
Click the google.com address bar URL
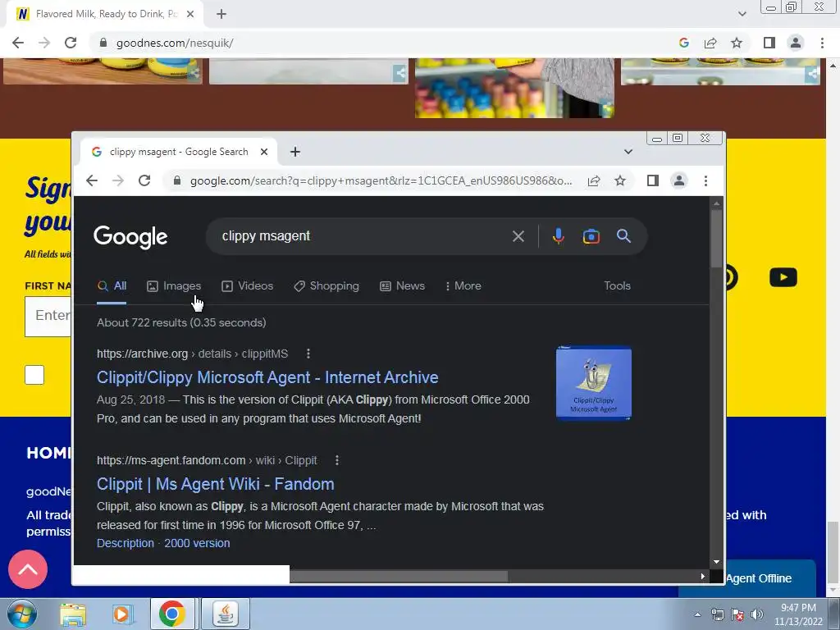coord(381,181)
